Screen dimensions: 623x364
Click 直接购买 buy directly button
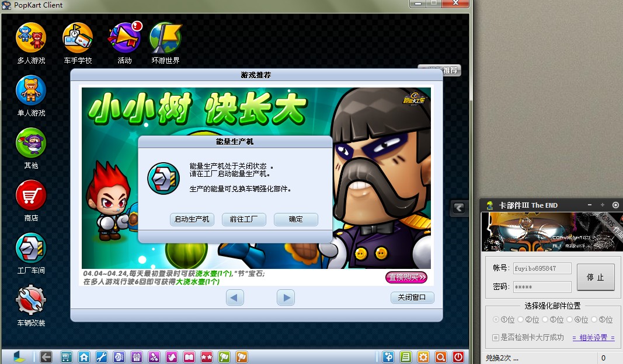point(406,277)
